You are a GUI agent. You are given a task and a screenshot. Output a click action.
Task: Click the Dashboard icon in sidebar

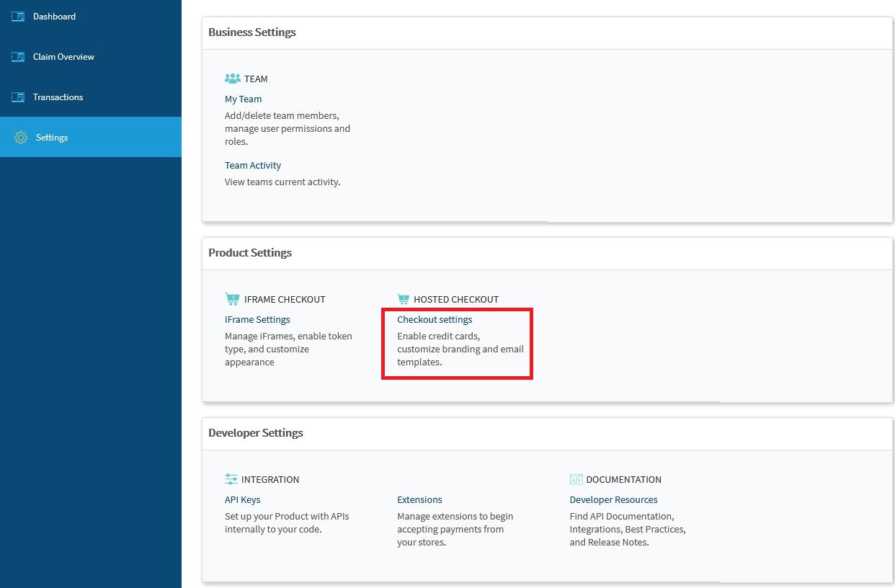tap(18, 17)
